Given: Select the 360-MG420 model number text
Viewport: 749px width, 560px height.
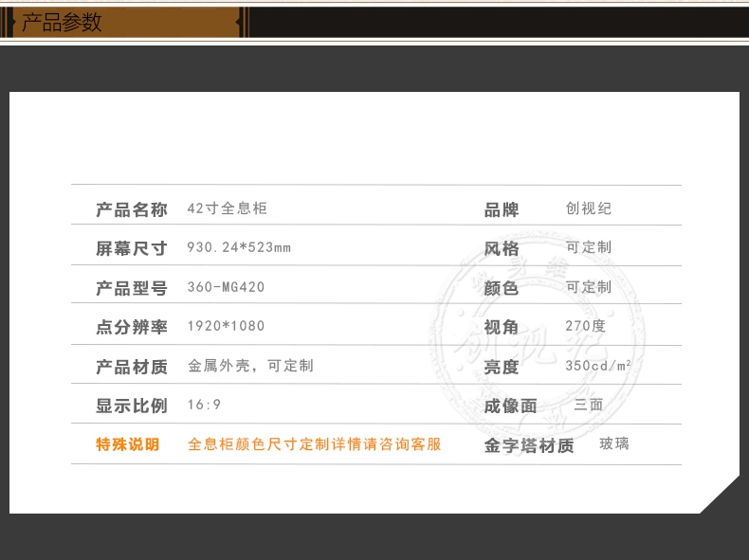Looking at the screenshot, I should 226,287.
